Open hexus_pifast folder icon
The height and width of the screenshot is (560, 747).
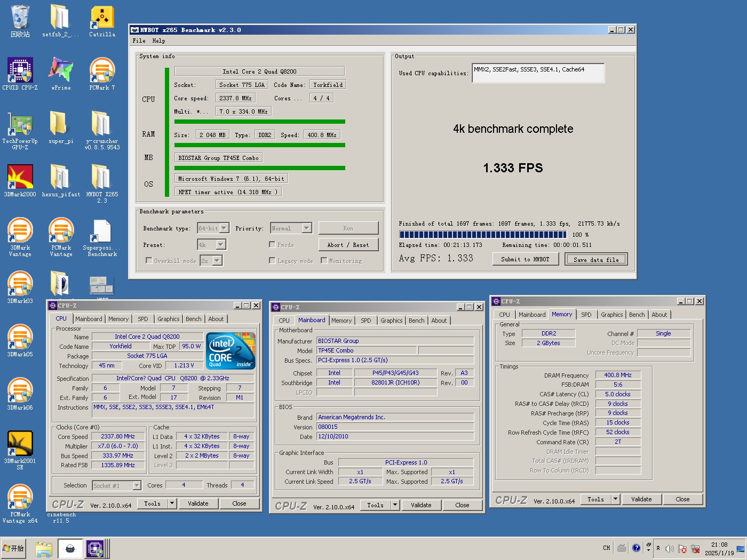[61, 181]
